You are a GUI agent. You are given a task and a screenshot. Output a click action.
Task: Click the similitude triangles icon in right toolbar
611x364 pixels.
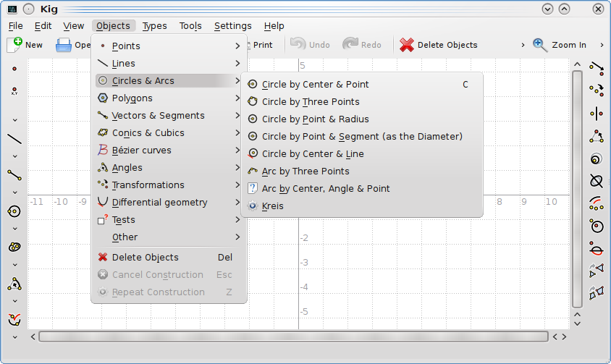(597, 270)
